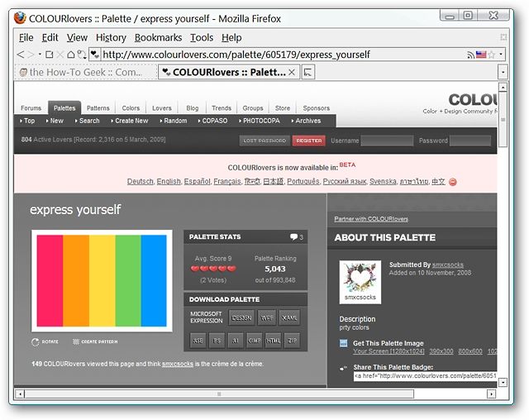Click the pink color swatch
Screen dimensions: 529x420
(50, 280)
